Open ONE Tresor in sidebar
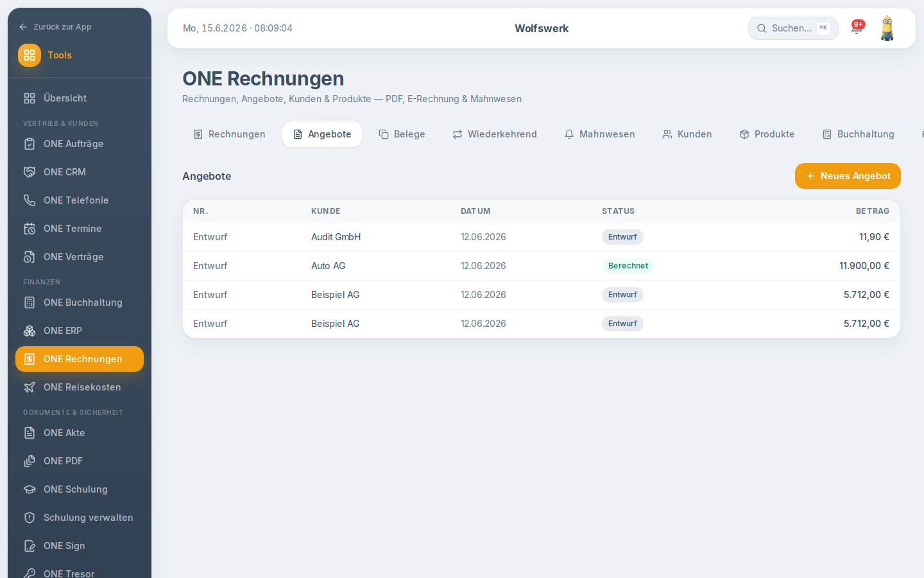 (80, 572)
